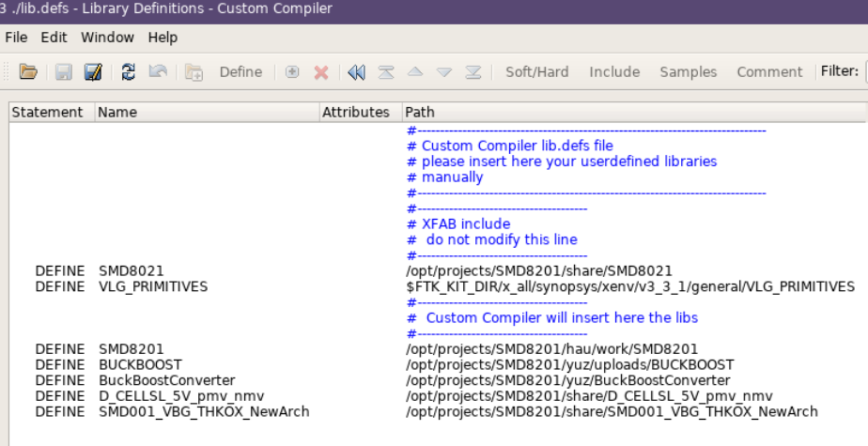Click the add new entry plus icon
This screenshot has width=868, height=446.
292,72
